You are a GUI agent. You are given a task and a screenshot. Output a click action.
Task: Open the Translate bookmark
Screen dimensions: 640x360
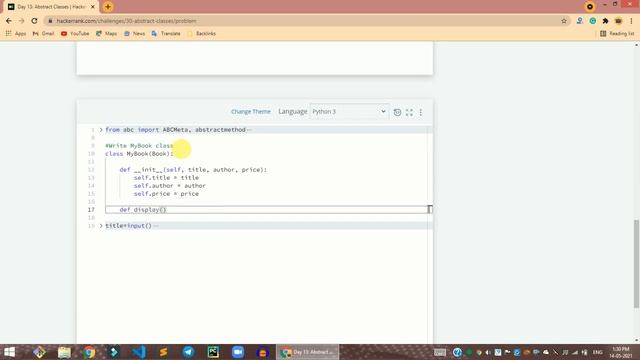pyautogui.click(x=166, y=33)
